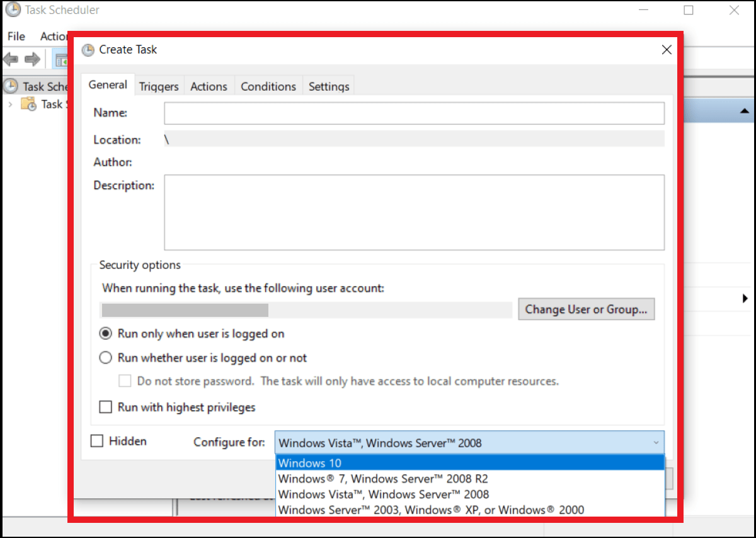Click inside the Name input field
Viewport: 756px width, 538px height.
point(414,113)
